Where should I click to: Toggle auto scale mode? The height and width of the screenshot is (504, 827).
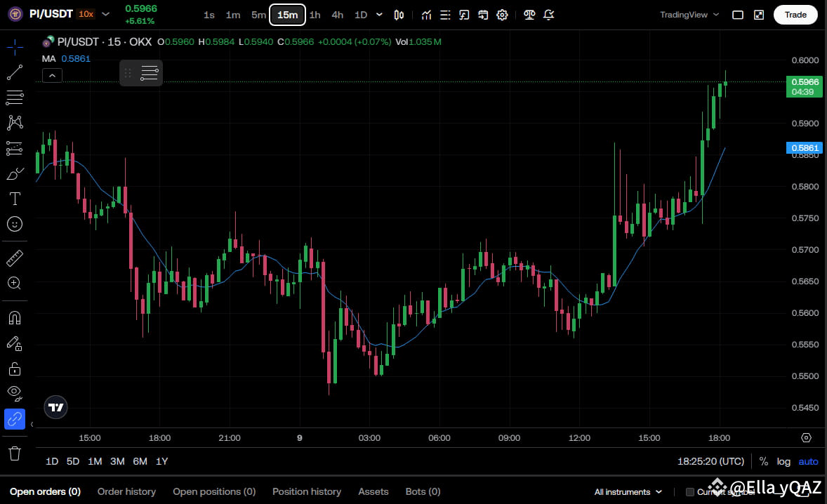pyautogui.click(x=808, y=461)
